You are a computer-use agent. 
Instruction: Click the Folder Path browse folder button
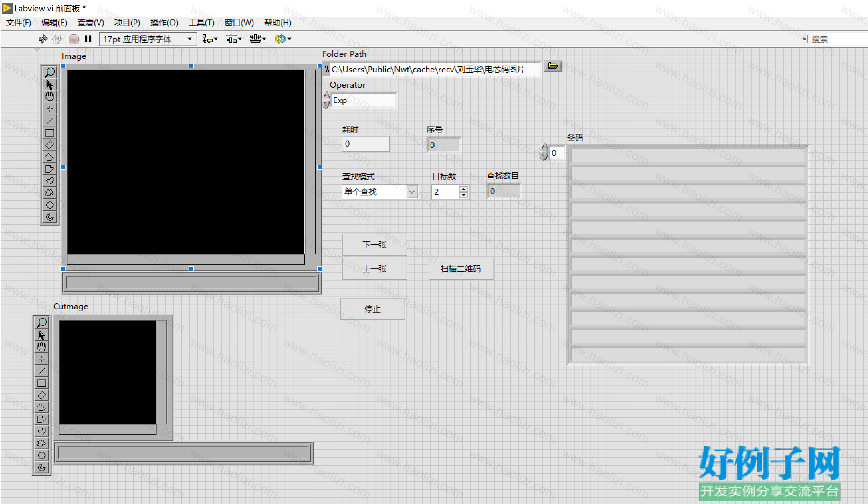point(553,66)
